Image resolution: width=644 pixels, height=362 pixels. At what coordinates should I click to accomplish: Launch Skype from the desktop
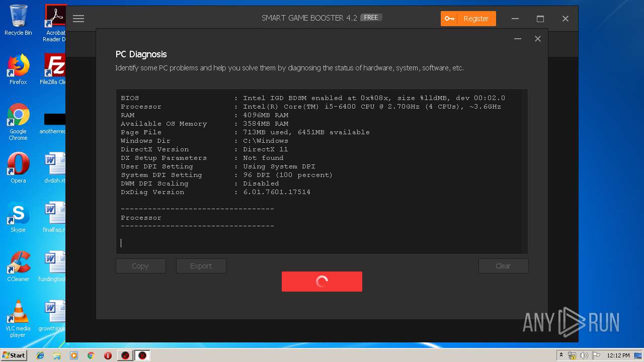coord(18,217)
